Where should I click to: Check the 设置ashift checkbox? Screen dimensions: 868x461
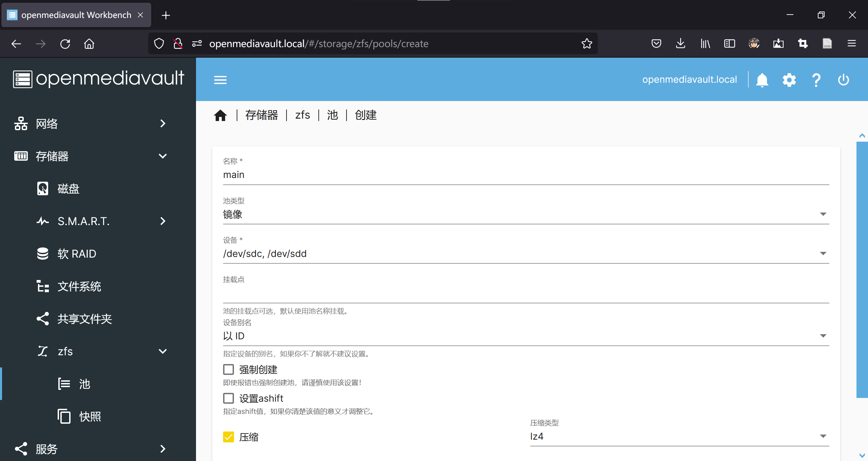click(229, 398)
